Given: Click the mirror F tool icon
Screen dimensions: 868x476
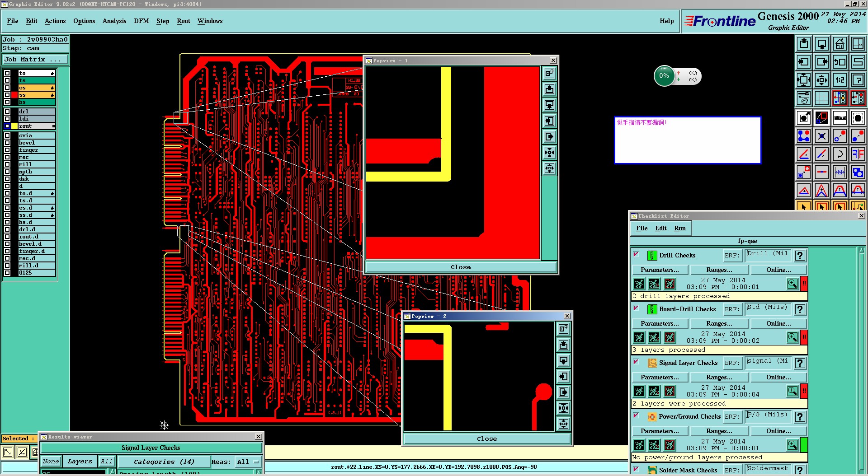Looking at the screenshot, I should coord(858,154).
